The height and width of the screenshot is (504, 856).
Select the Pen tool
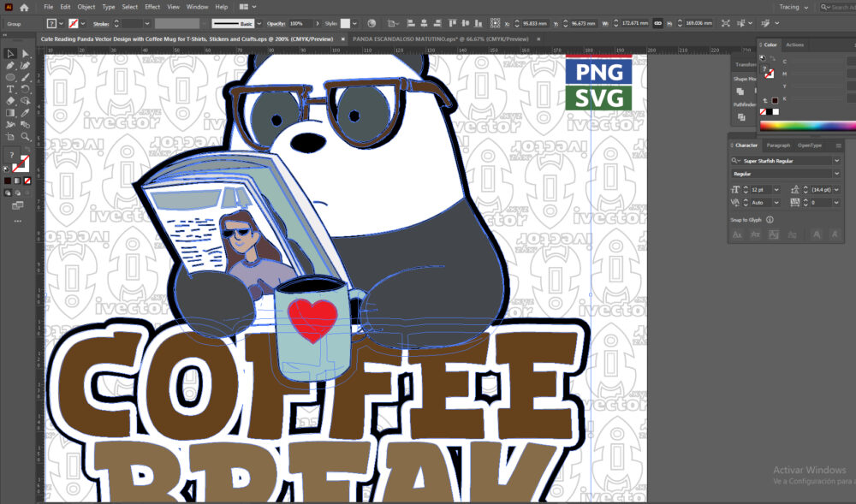[9, 65]
